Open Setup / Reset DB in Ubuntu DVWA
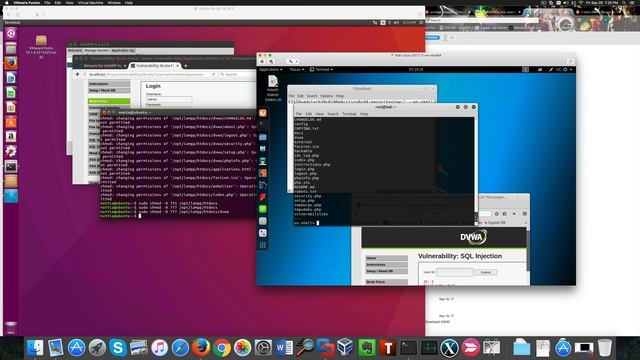This screenshot has height=360, width=640. [x=109, y=90]
